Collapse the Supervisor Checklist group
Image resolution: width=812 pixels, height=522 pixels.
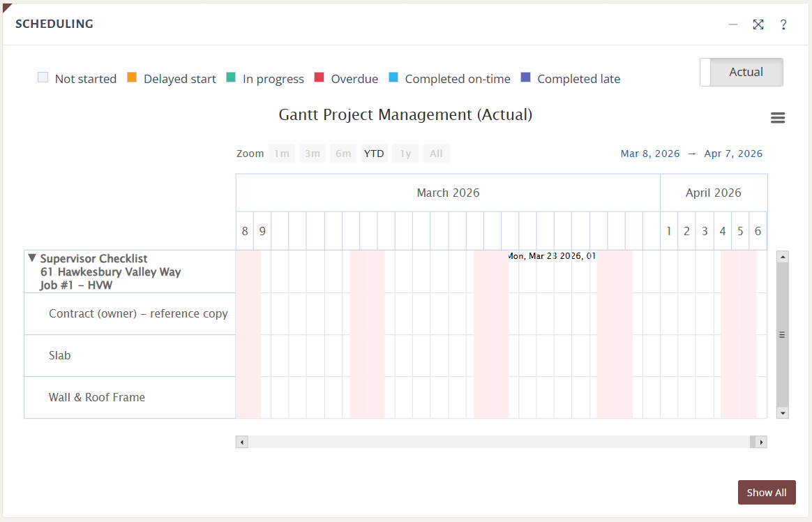click(x=32, y=258)
